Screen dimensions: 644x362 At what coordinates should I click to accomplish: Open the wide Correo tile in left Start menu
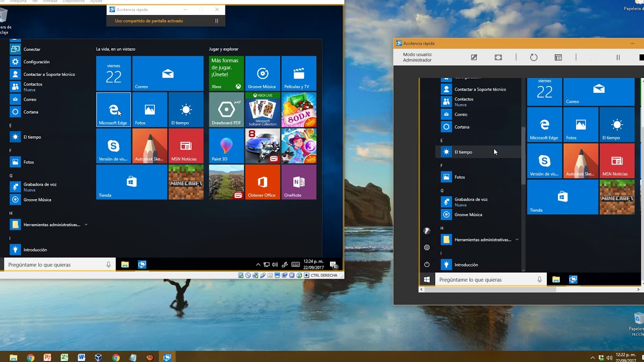coord(168,73)
